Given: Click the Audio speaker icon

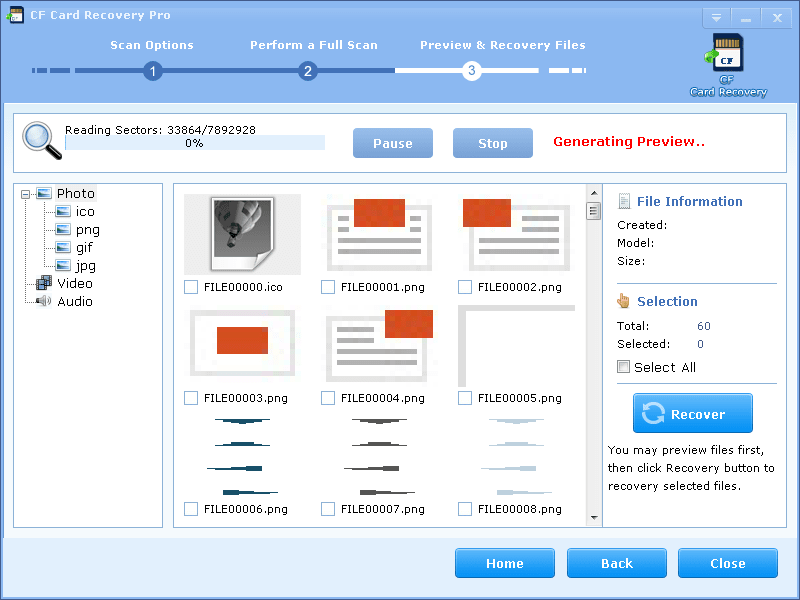Looking at the screenshot, I should point(44,301).
